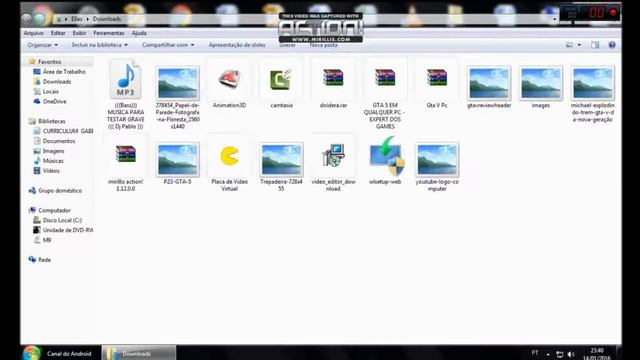Open the Organizar dropdown
Viewport: 640px width, 360px height.
[x=42, y=45]
